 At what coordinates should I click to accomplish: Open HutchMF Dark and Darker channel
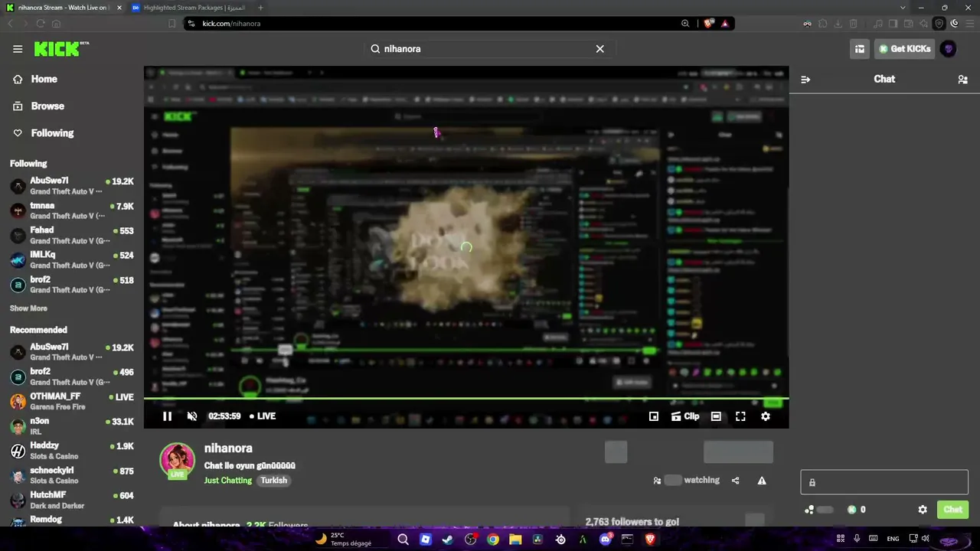(72, 500)
